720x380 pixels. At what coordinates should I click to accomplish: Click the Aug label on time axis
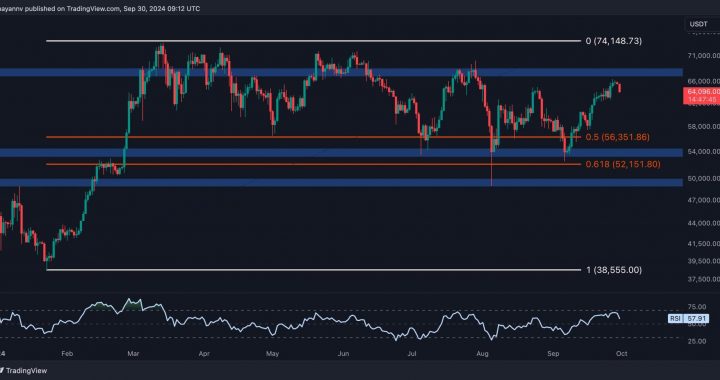[x=482, y=354]
